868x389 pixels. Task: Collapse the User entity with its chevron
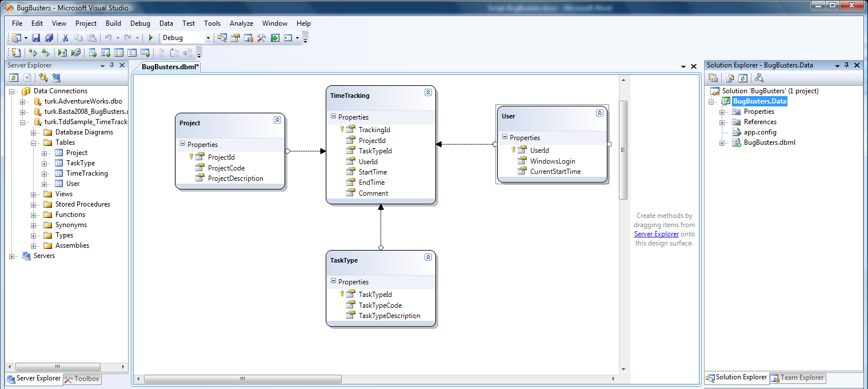point(599,113)
